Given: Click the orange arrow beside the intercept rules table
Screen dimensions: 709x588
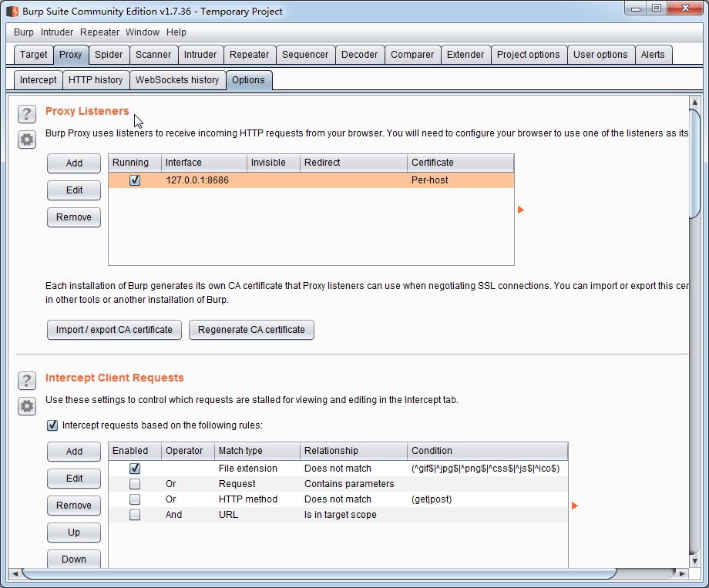Looking at the screenshot, I should (x=575, y=506).
